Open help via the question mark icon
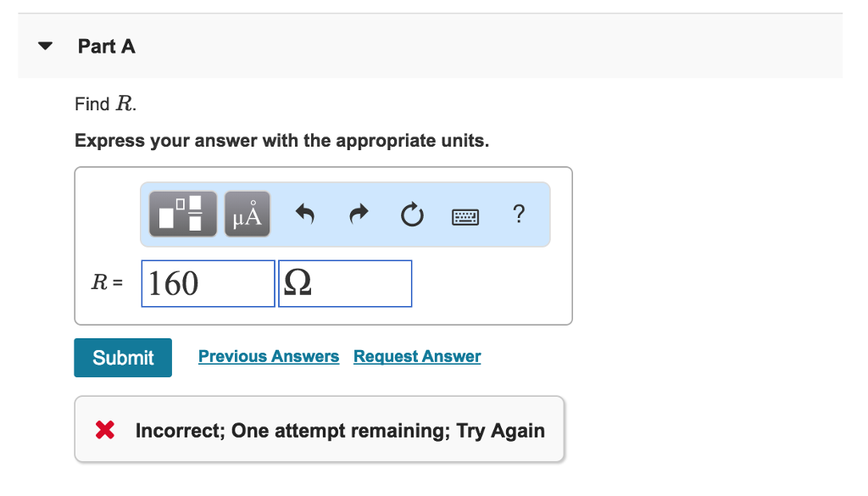Screen dimensions: 868x496 point(519,215)
